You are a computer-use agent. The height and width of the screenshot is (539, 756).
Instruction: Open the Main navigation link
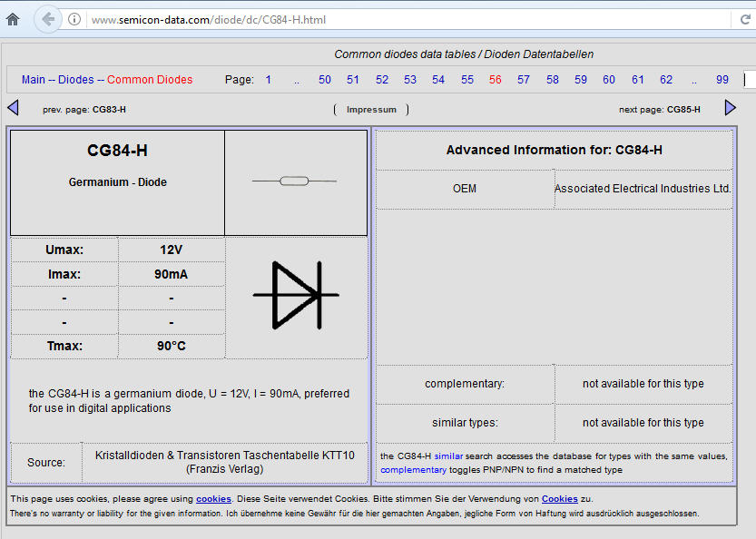[34, 80]
